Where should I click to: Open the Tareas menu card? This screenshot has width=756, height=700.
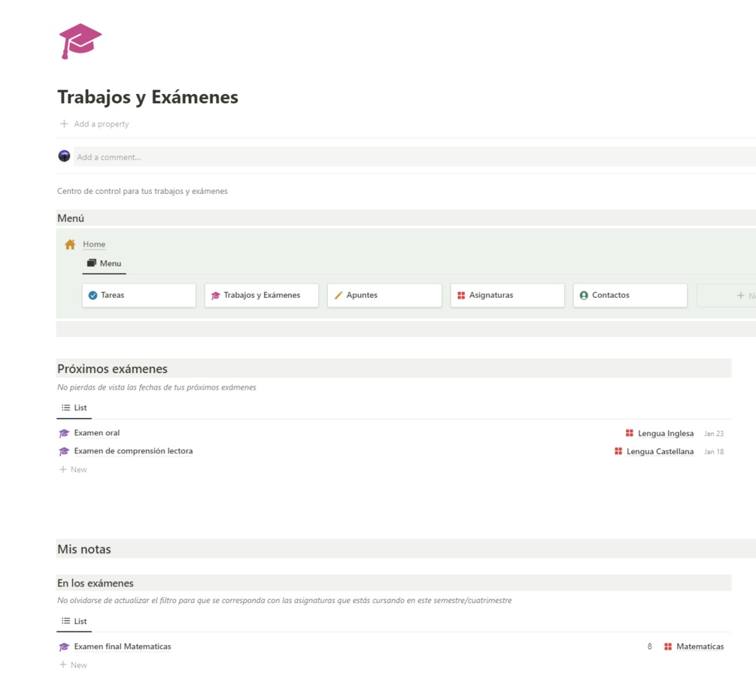point(138,295)
